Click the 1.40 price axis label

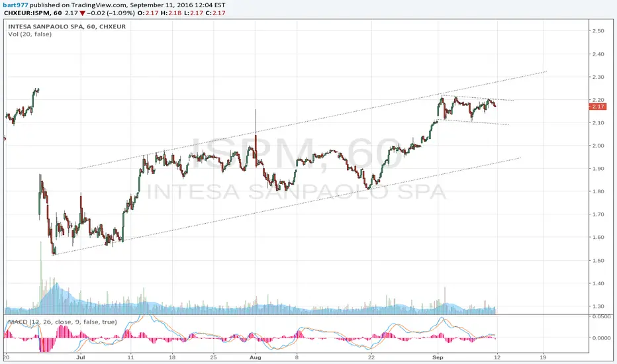(598, 283)
